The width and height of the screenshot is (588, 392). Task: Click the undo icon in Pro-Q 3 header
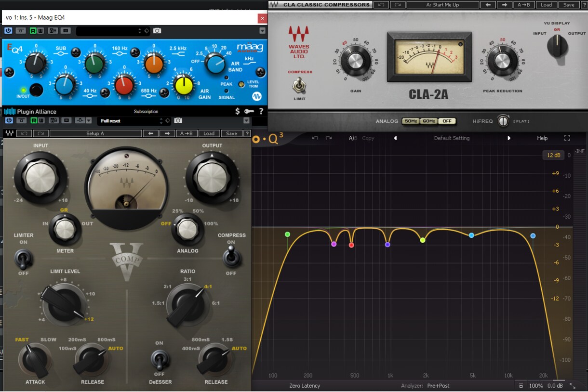[x=315, y=138]
